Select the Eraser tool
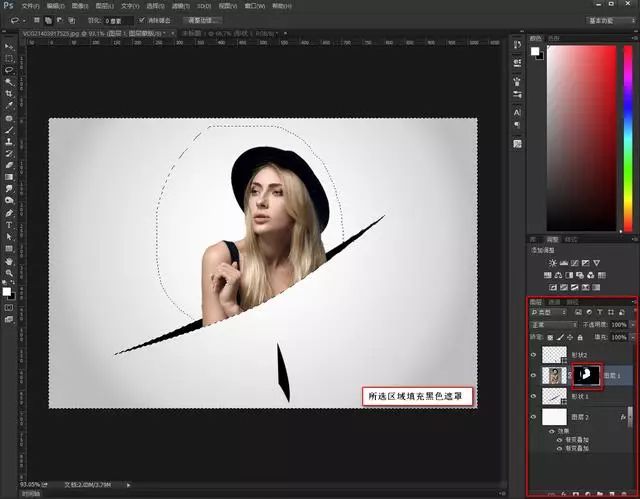640x499 pixels. [9, 166]
